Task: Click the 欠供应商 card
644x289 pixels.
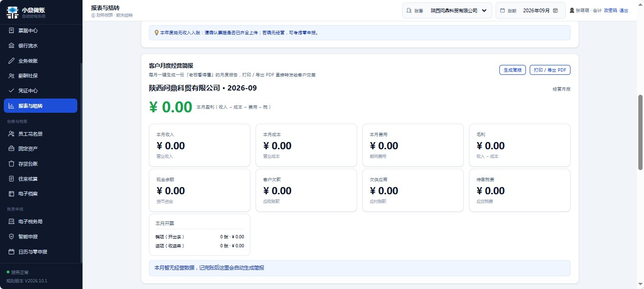Action: (x=413, y=190)
